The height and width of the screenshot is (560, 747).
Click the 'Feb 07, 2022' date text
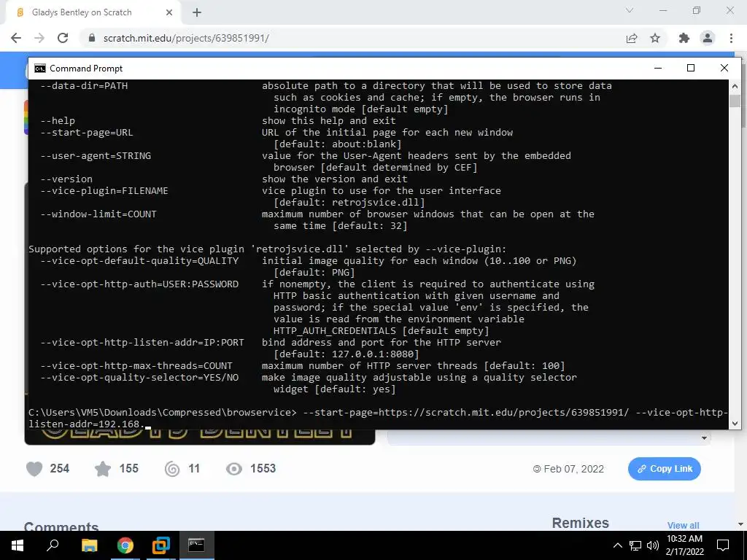click(573, 469)
